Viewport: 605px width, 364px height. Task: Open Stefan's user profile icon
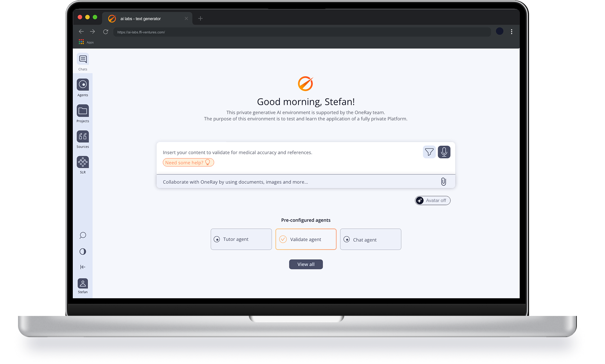click(x=83, y=283)
